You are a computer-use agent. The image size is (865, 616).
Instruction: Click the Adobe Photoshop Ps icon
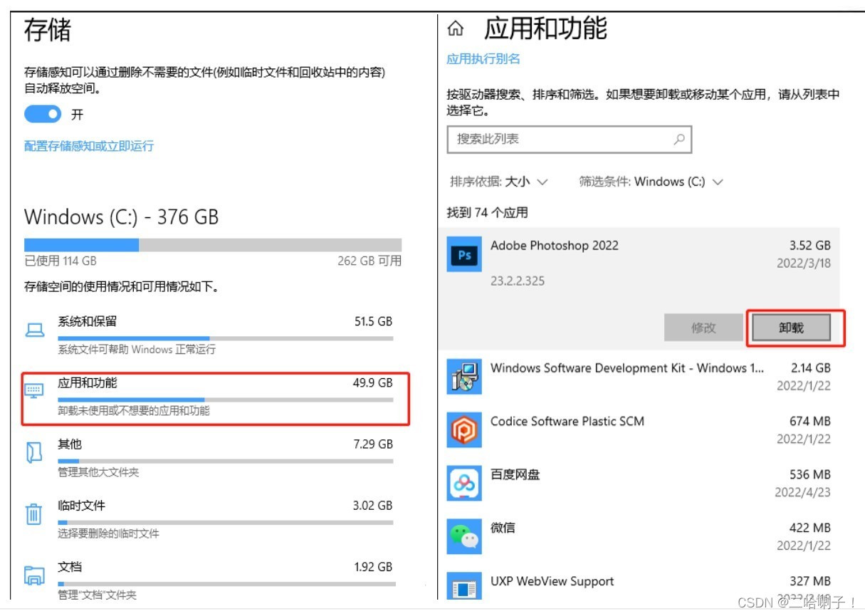(463, 255)
